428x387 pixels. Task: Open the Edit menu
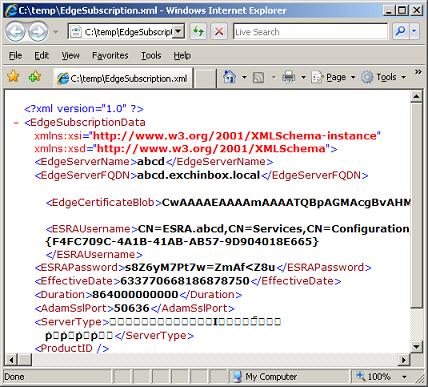tap(42, 55)
